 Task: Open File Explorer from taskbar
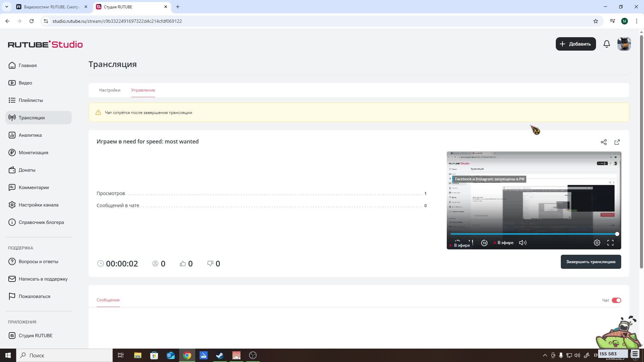tap(138, 355)
